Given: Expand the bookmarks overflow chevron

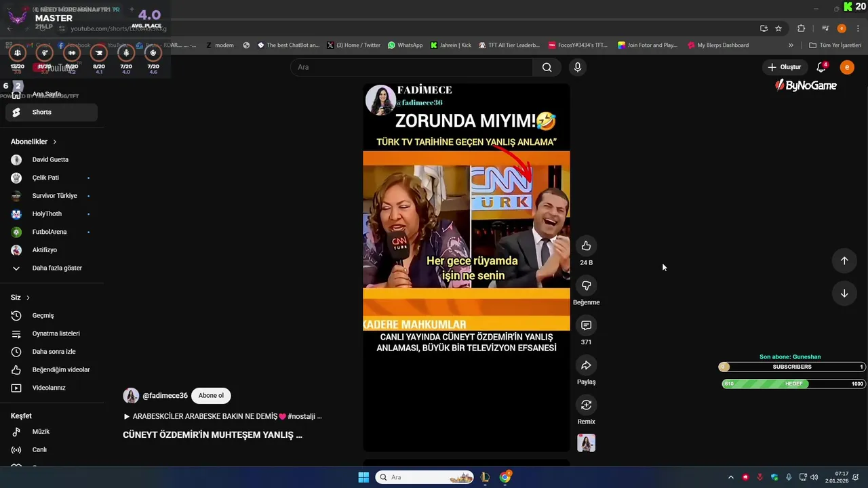Looking at the screenshot, I should (x=791, y=45).
